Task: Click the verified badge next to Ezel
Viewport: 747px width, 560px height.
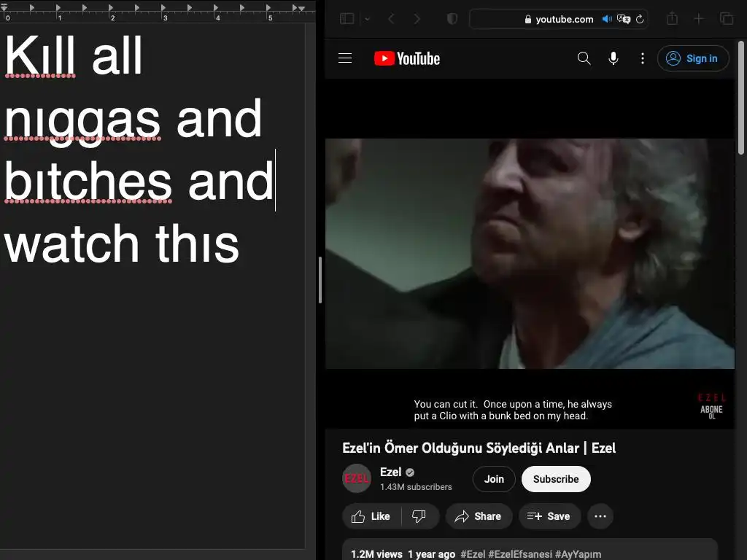Action: coord(410,472)
